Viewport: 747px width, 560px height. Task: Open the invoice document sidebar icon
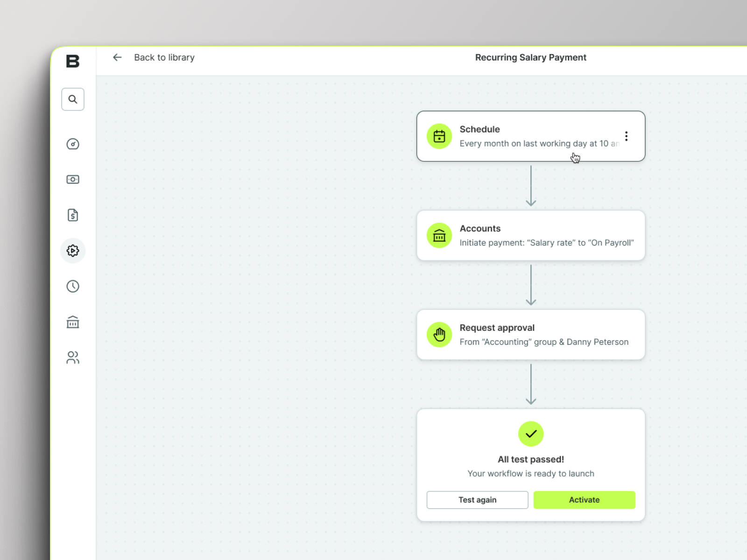point(73,215)
